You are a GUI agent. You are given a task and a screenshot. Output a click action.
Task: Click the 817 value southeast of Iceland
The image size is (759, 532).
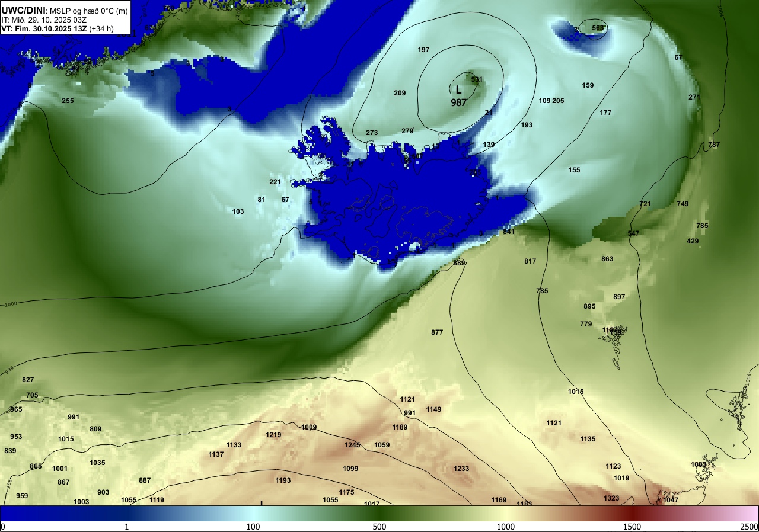(530, 261)
